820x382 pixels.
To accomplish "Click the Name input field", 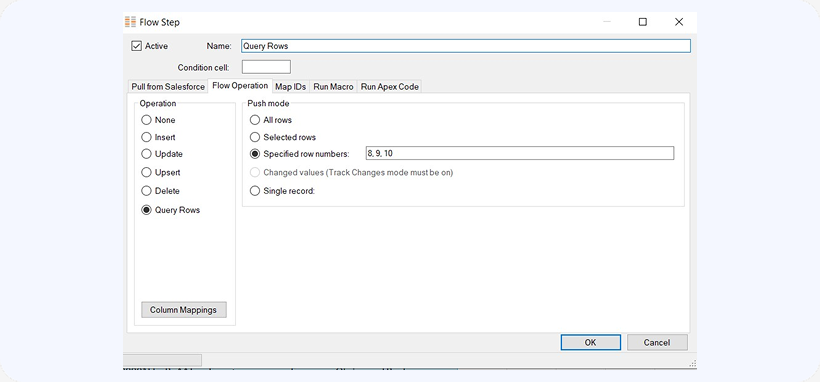I will pyautogui.click(x=465, y=46).
